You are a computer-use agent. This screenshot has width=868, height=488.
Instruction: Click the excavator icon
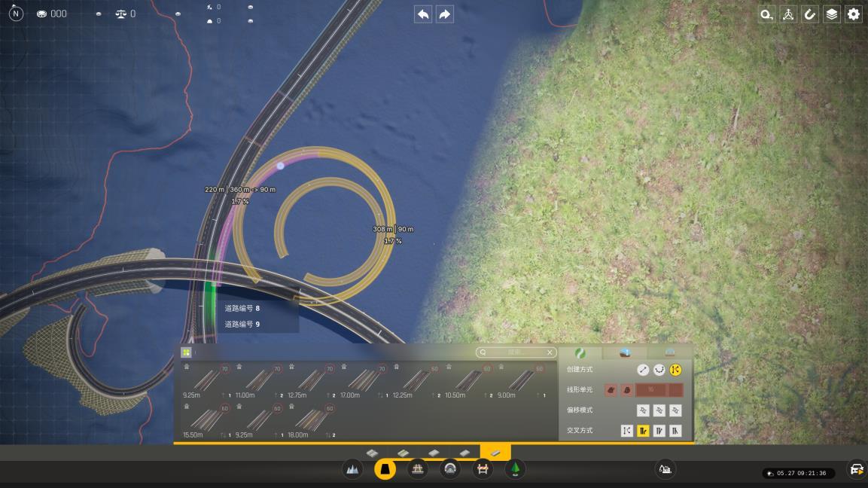[x=665, y=469]
